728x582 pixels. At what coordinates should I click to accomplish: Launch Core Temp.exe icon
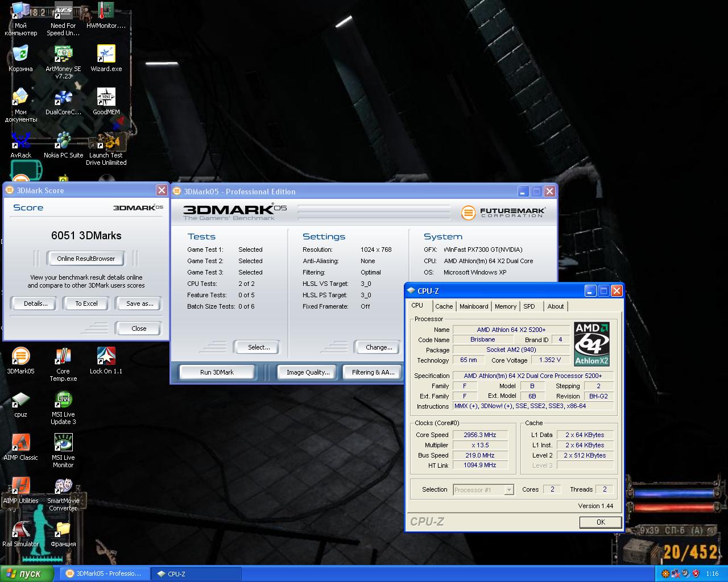[63, 364]
